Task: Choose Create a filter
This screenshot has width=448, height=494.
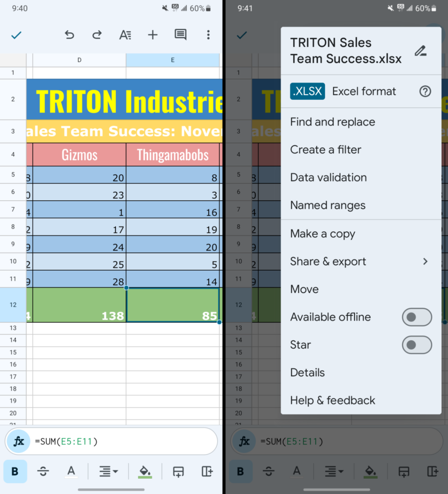Action: pos(325,150)
